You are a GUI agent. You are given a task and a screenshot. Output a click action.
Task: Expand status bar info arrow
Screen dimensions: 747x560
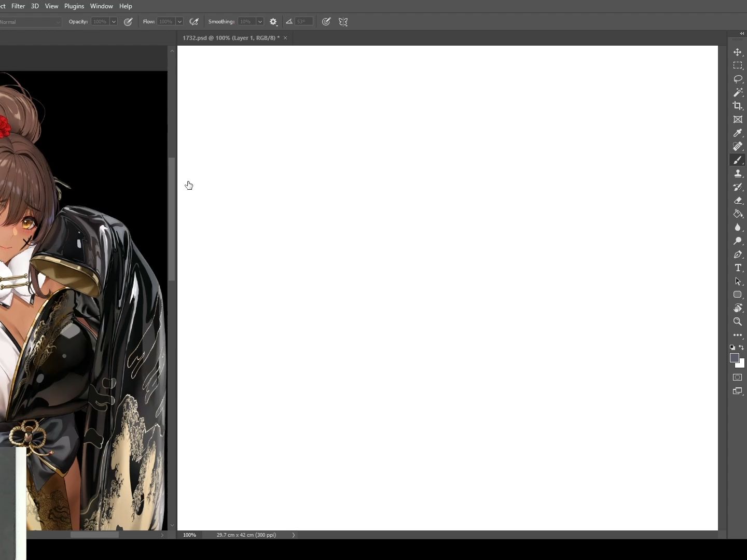(293, 535)
